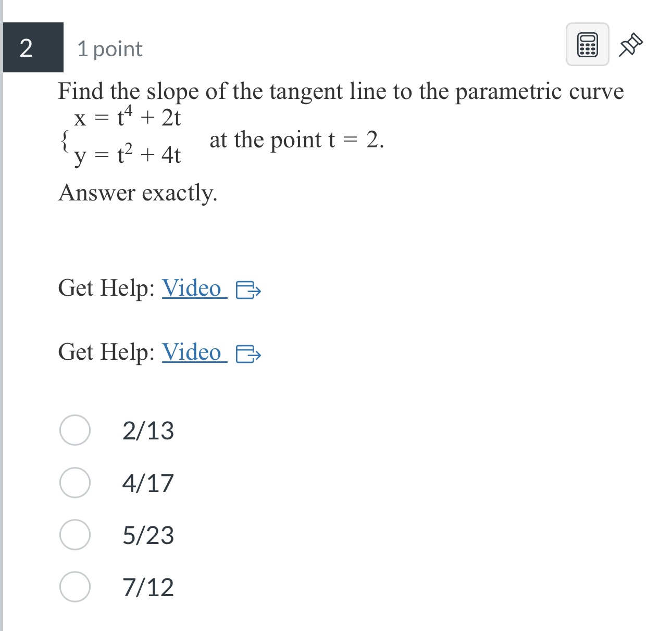Viewport: 672px width, 631px height.
Task: Click the text Answer exactly
Action: coord(138,193)
